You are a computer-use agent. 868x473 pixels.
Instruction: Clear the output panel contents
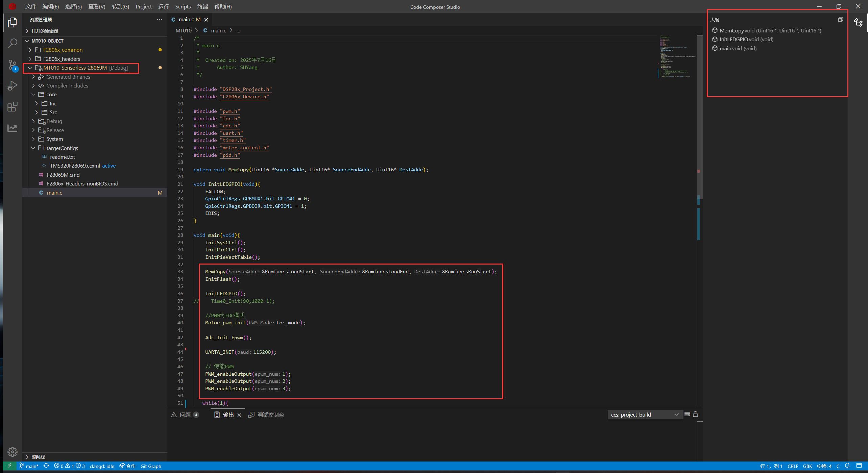[687, 415]
